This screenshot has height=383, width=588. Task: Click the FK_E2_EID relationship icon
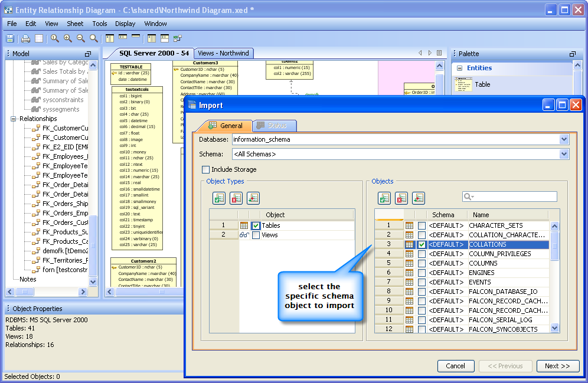tap(36, 147)
